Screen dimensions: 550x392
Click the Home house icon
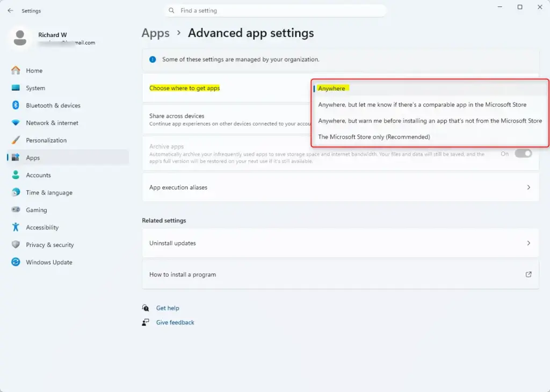pyautogui.click(x=16, y=70)
